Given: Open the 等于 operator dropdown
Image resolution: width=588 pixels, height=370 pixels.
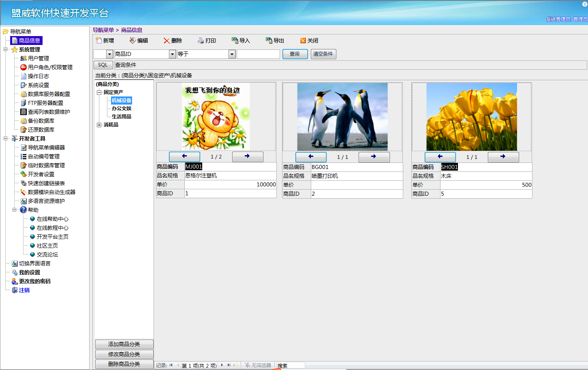Looking at the screenshot, I should (232, 54).
